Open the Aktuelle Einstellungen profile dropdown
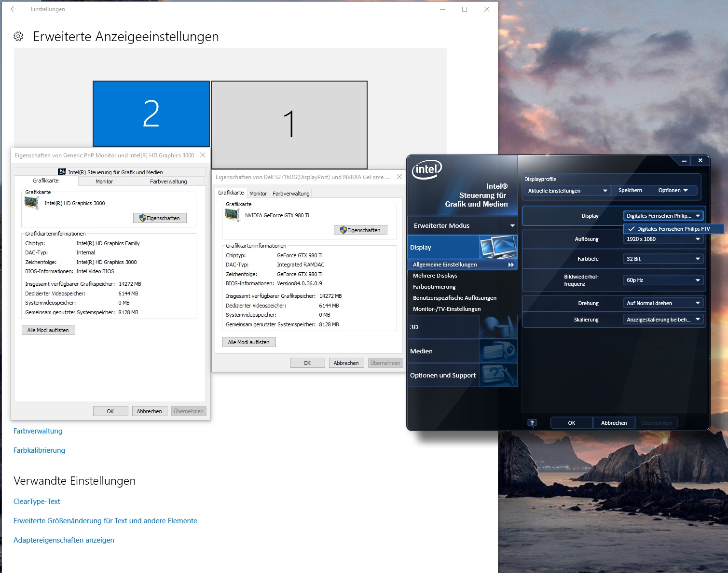 click(567, 191)
